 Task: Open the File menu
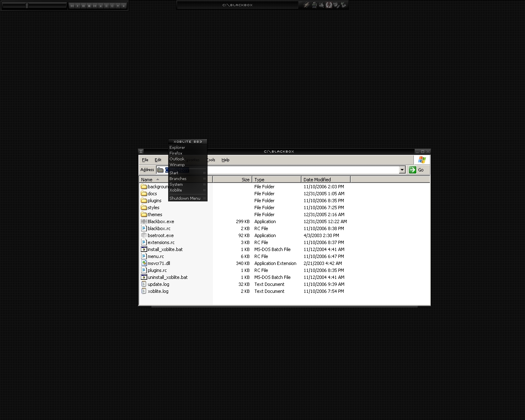click(x=145, y=160)
